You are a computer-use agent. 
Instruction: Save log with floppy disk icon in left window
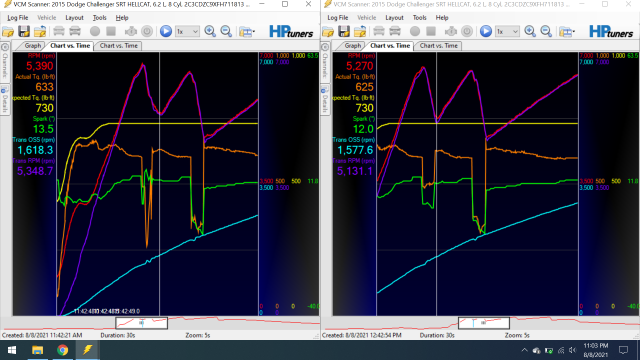(24, 31)
